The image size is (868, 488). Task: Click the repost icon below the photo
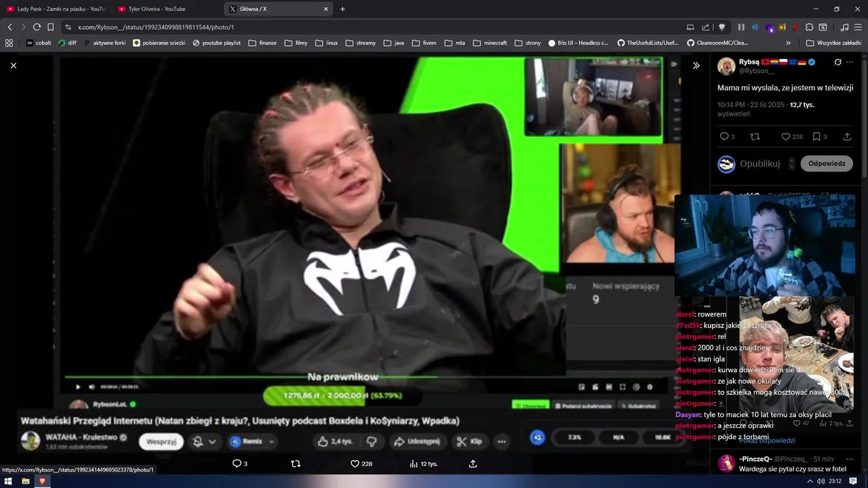[295, 464]
